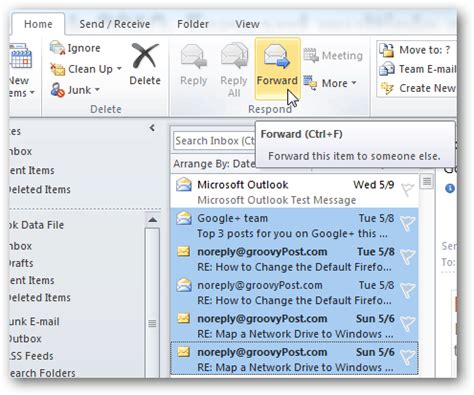474x395 pixels.
Task: Click the envelope icon of the first Sun 5/6 email
Action: point(184,318)
